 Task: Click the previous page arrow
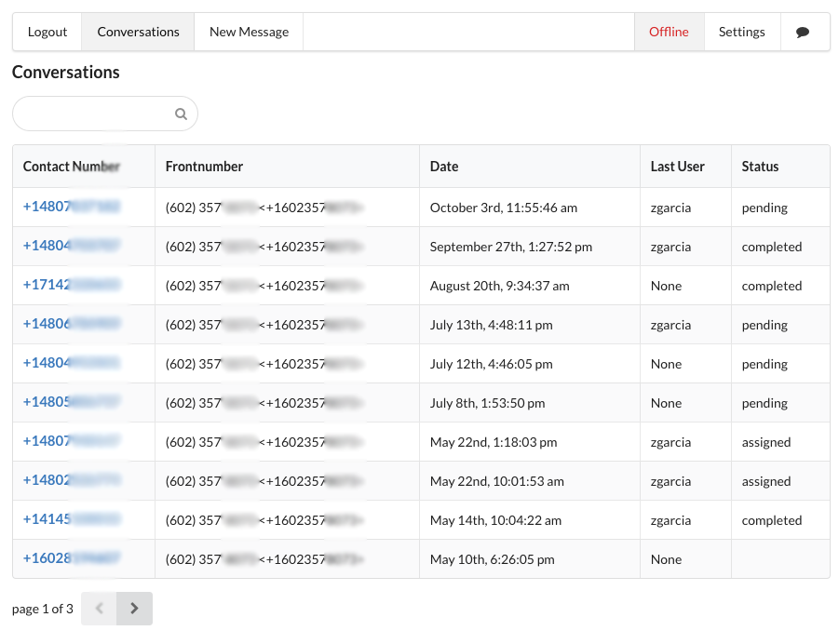[99, 608]
